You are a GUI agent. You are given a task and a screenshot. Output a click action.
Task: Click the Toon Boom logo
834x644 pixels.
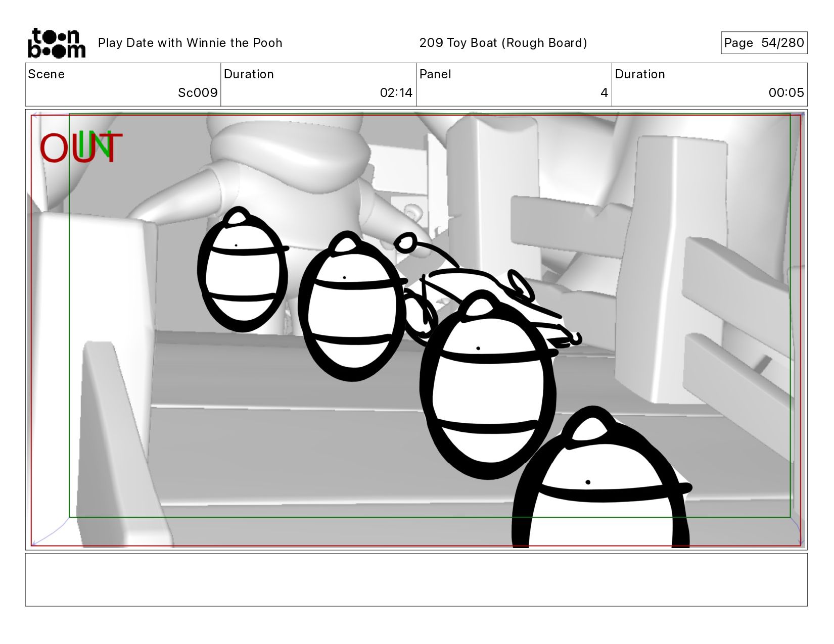click(56, 43)
